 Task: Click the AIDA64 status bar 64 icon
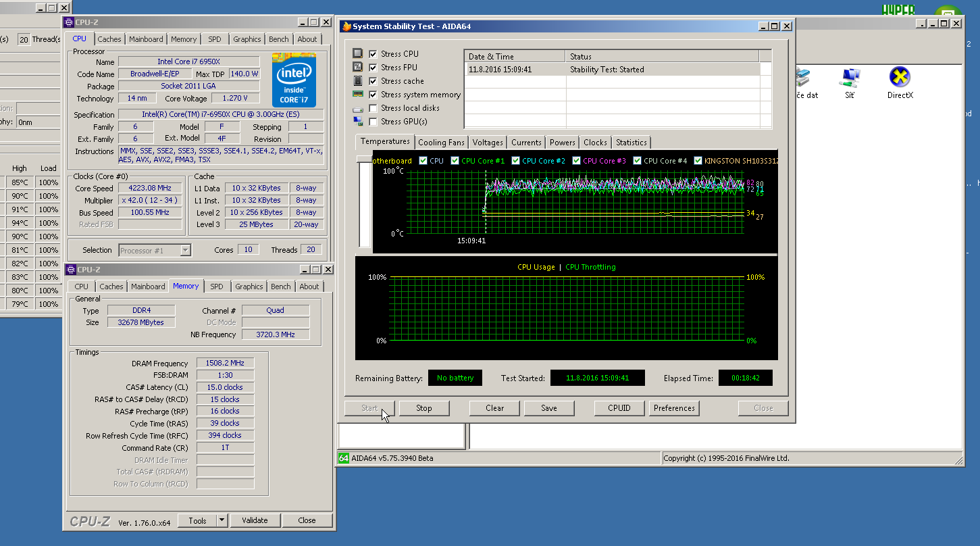[x=344, y=458]
